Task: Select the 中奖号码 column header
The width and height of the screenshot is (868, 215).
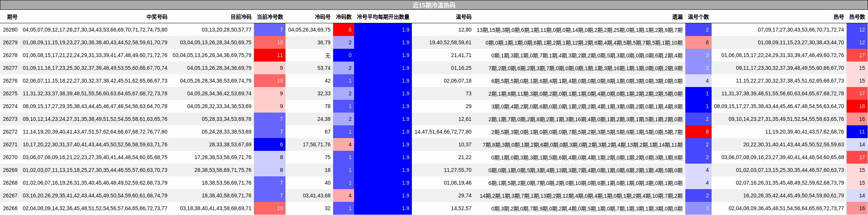Action: tap(157, 17)
